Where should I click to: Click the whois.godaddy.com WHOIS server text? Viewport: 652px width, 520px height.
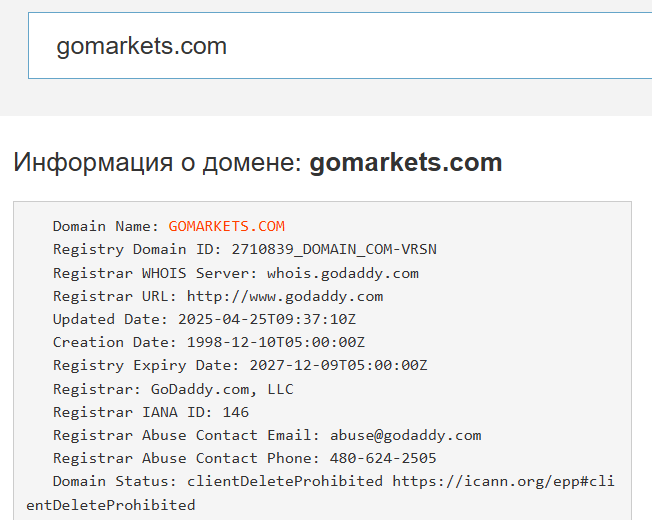[x=343, y=273]
